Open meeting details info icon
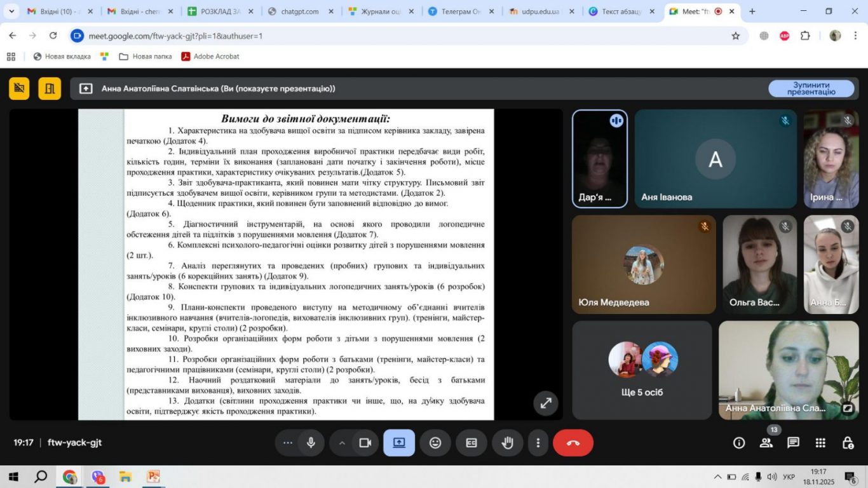Screen dimensions: 868x488 tap(739, 443)
